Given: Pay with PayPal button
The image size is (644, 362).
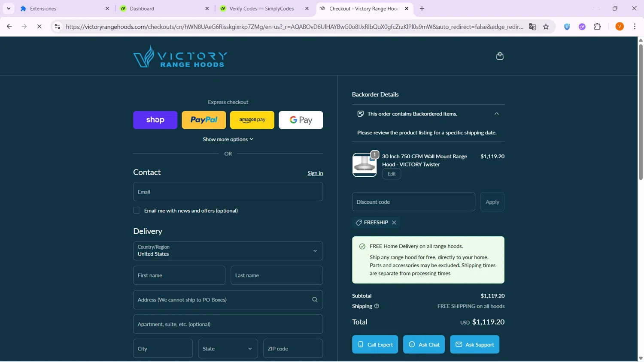Looking at the screenshot, I should pos(204,120).
